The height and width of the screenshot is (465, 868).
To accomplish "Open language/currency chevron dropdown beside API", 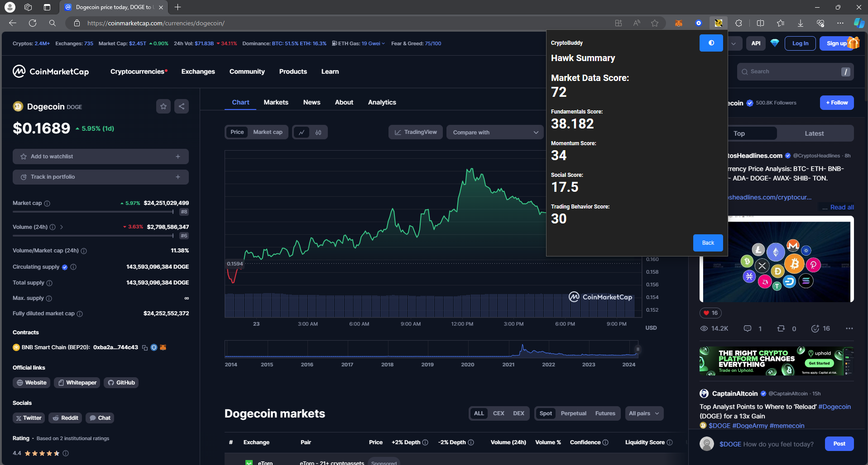I will [x=734, y=43].
